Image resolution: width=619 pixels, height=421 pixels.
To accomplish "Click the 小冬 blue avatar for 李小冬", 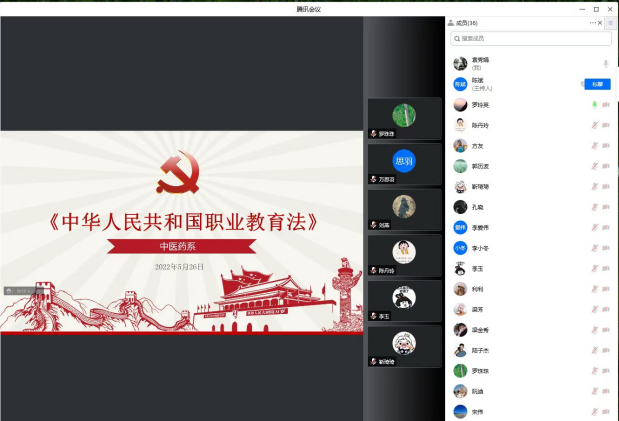I will coord(460,248).
